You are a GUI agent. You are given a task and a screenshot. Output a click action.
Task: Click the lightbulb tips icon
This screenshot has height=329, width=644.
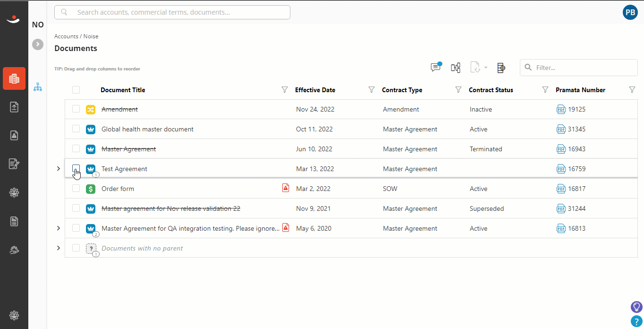click(x=636, y=307)
